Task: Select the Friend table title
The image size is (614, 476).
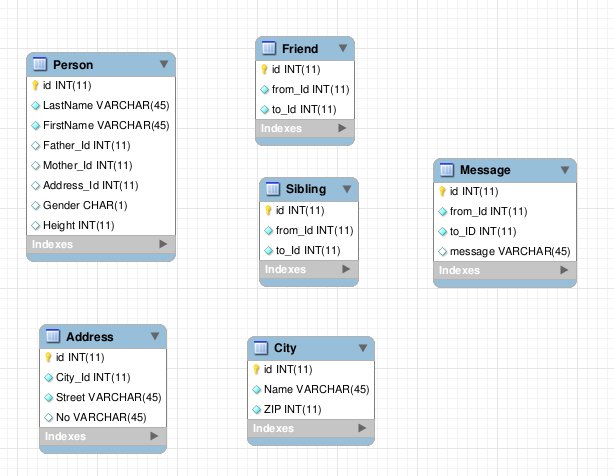Action: (x=300, y=49)
